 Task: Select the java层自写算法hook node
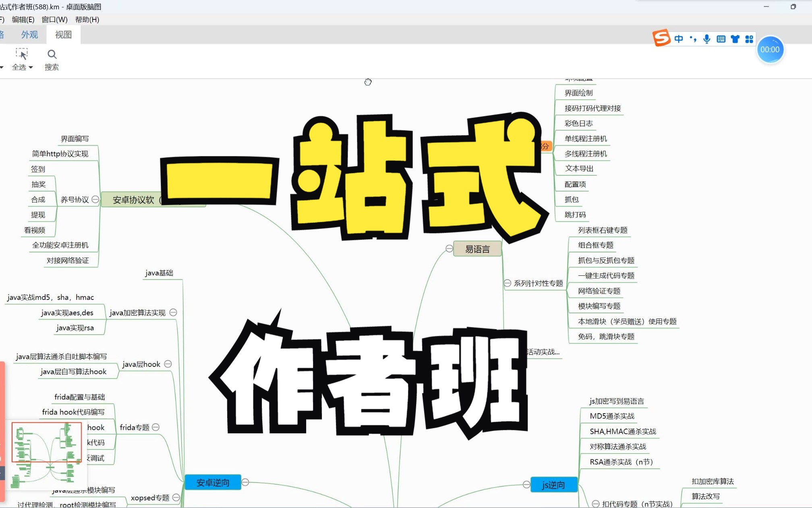pyautogui.click(x=73, y=372)
